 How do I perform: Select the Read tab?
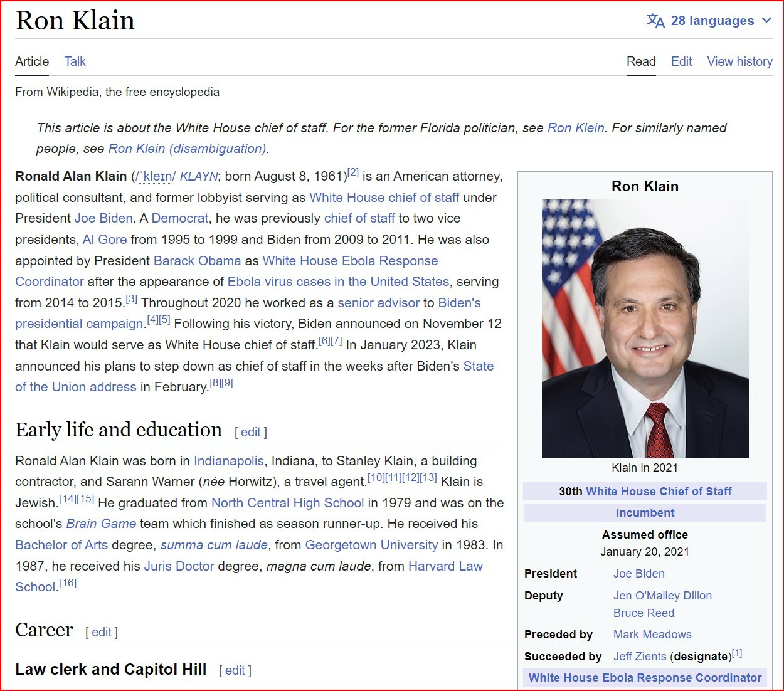[x=641, y=61]
